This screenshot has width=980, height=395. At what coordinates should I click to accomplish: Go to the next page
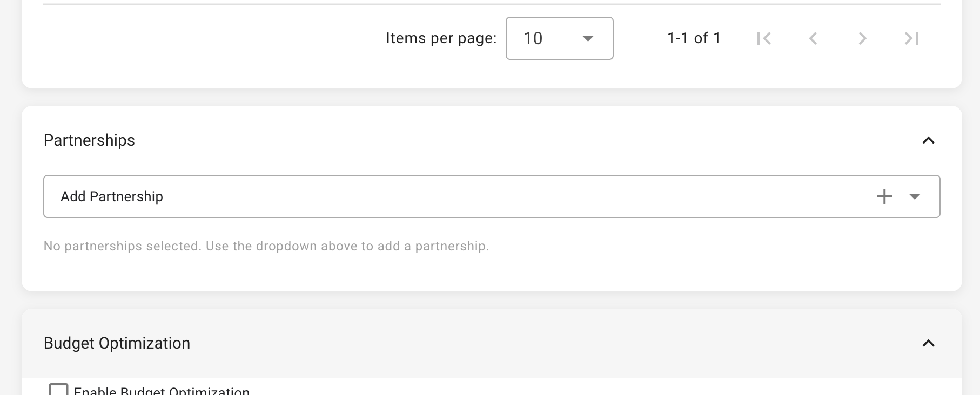862,38
